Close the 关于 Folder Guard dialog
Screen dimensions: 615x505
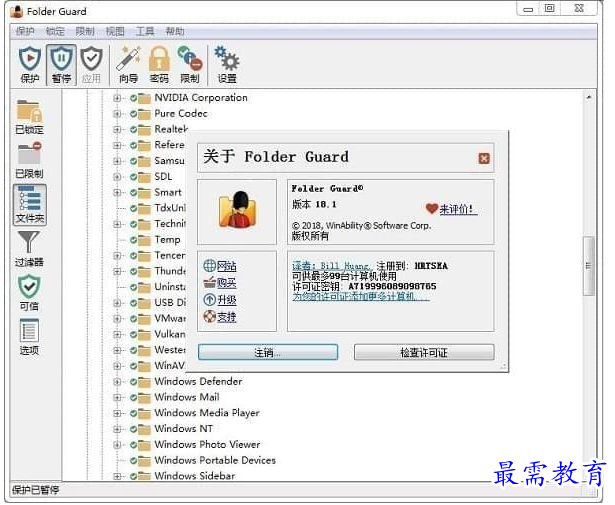click(x=484, y=158)
